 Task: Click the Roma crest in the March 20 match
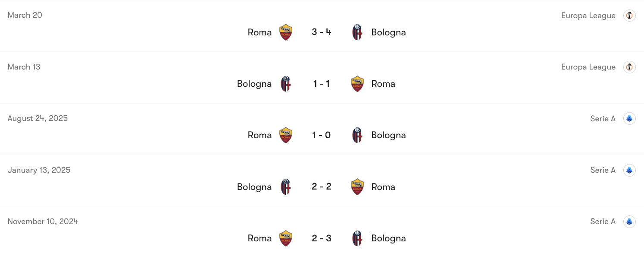pos(285,32)
